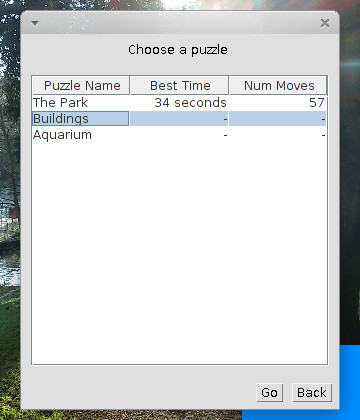Select the Buildings row Best Time cell
Screen dimensions: 360x420
click(x=179, y=119)
